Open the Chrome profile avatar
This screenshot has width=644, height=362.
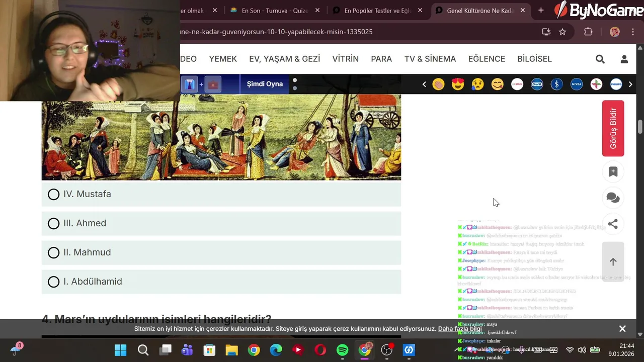coord(614,32)
